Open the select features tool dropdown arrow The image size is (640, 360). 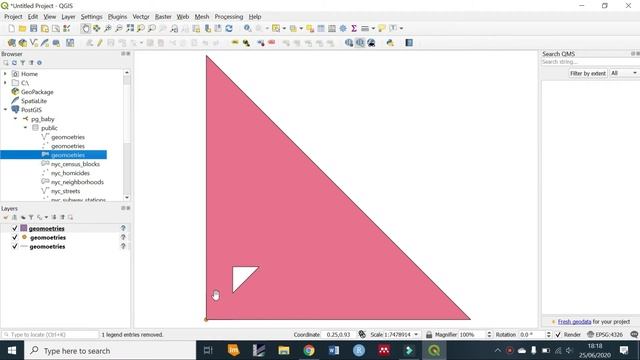point(284,28)
